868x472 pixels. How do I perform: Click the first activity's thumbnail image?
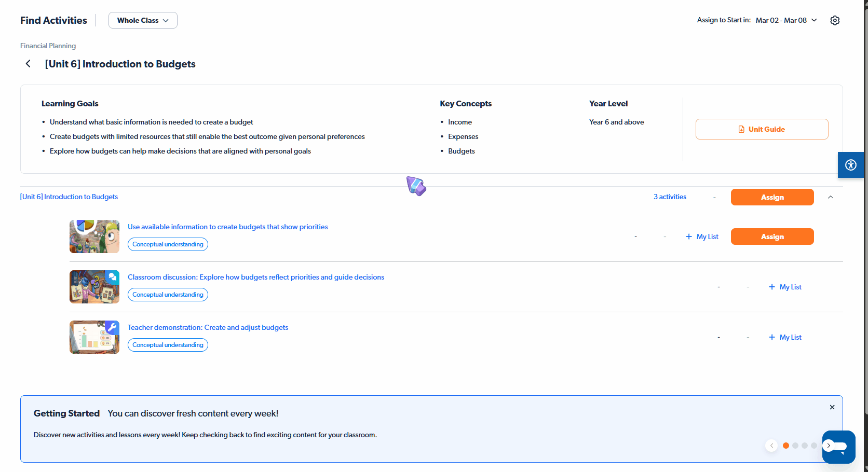click(x=94, y=237)
